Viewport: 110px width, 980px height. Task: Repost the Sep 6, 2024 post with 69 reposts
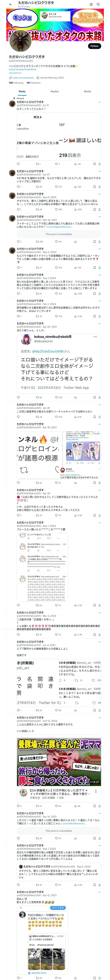tap(39, 209)
